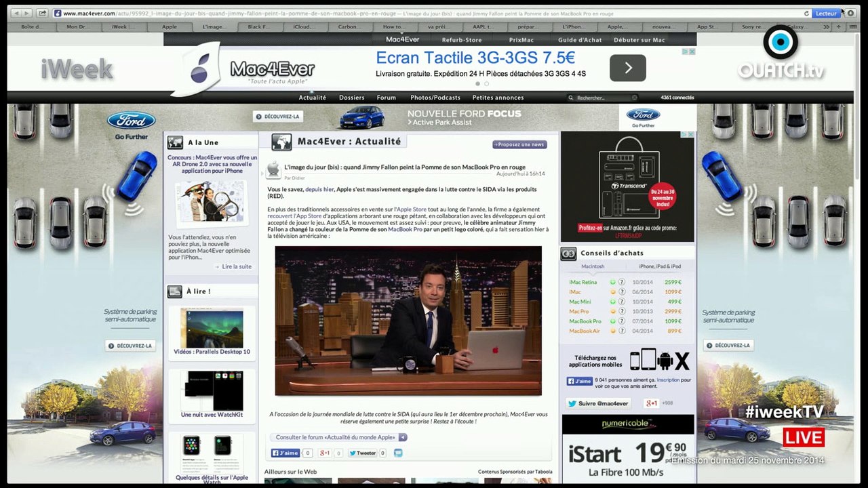Click the help icon next to Mac Pro
The width and height of the screenshot is (868, 488).
622,311
